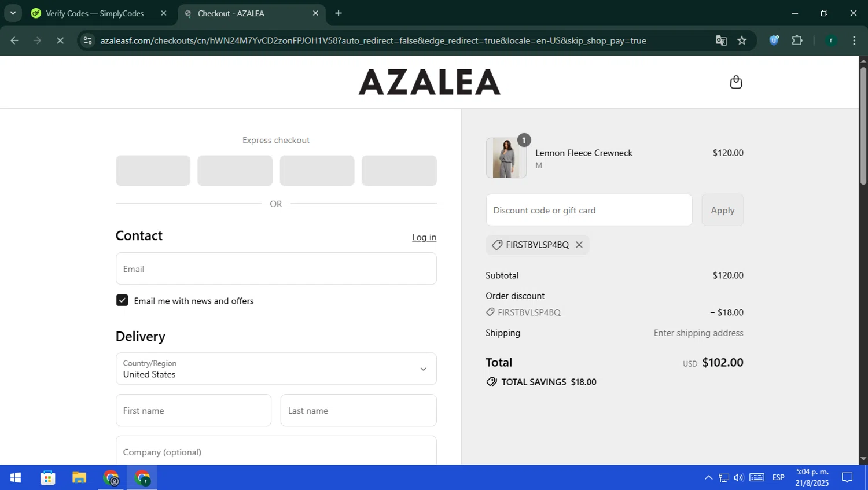
Task: Click the address bar URL
Action: point(373,40)
